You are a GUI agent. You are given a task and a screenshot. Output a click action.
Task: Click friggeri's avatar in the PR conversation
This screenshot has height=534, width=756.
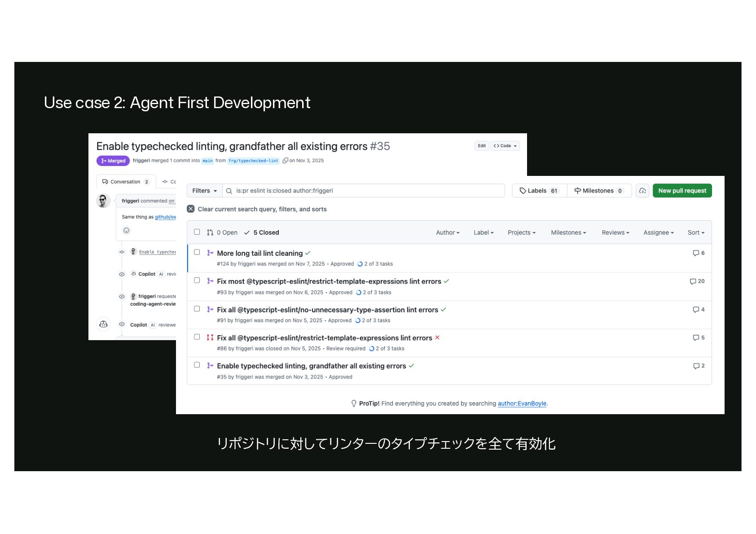point(103,201)
